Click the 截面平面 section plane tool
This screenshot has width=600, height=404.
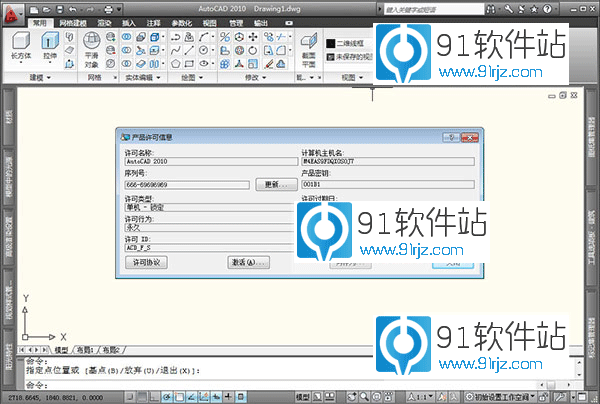click(x=308, y=50)
